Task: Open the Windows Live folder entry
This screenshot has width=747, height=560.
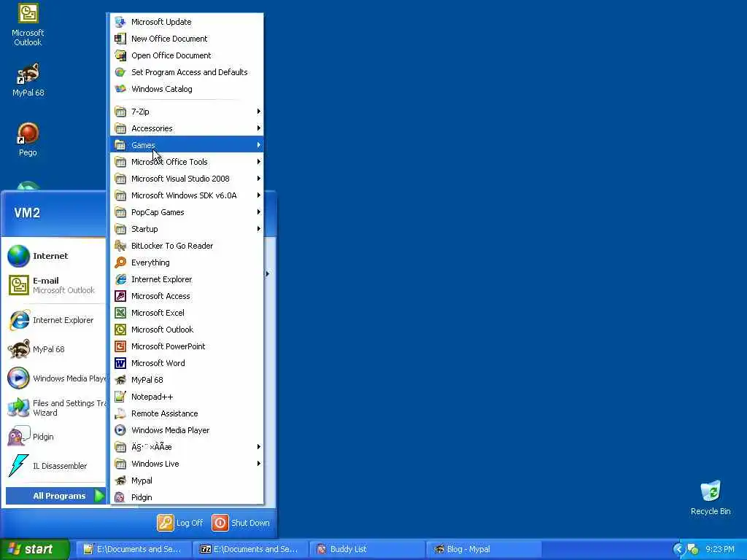Action: (x=187, y=463)
